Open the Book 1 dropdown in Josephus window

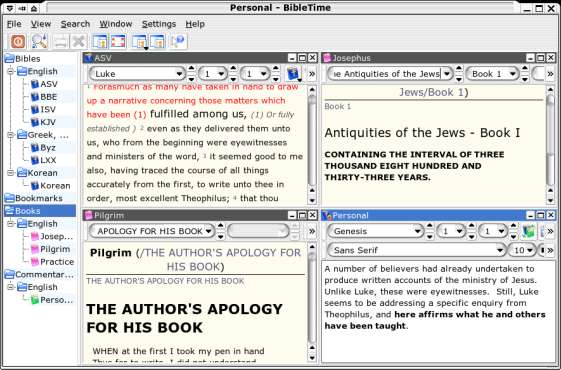pyautogui.click(x=492, y=74)
